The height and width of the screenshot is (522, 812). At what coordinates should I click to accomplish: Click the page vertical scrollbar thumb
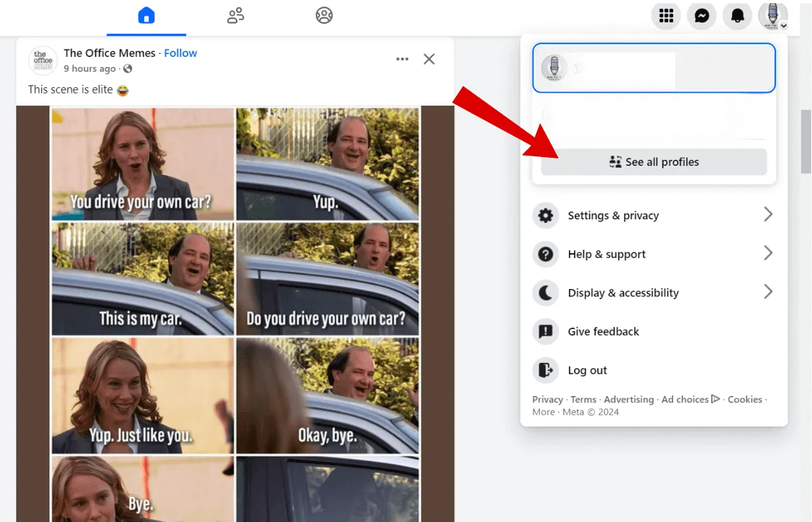tap(806, 142)
